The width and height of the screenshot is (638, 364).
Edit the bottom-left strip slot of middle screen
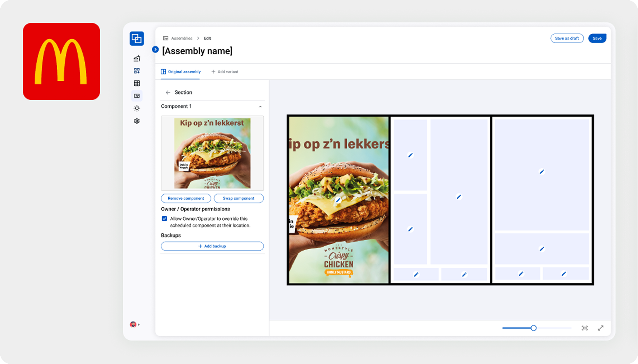point(416,275)
